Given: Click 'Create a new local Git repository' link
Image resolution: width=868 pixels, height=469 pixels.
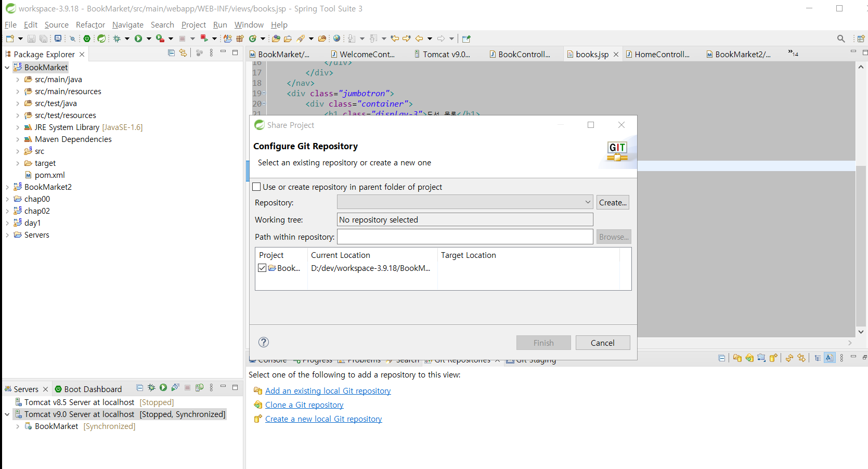Looking at the screenshot, I should coord(323,419).
